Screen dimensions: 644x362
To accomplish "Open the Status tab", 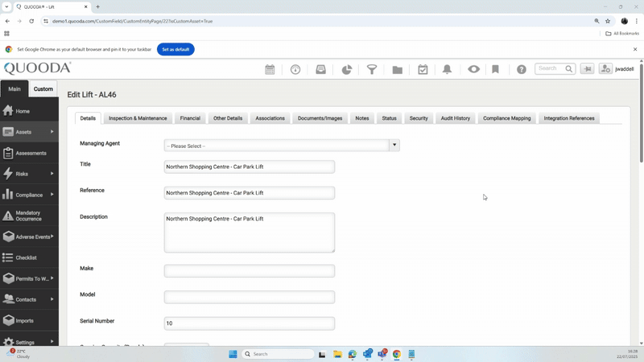I will [389, 118].
